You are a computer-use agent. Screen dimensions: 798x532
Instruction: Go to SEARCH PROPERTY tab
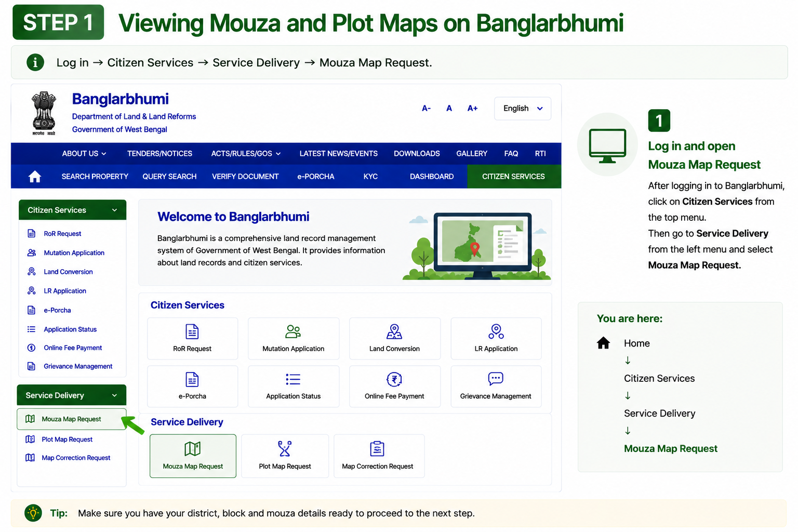[95, 177]
